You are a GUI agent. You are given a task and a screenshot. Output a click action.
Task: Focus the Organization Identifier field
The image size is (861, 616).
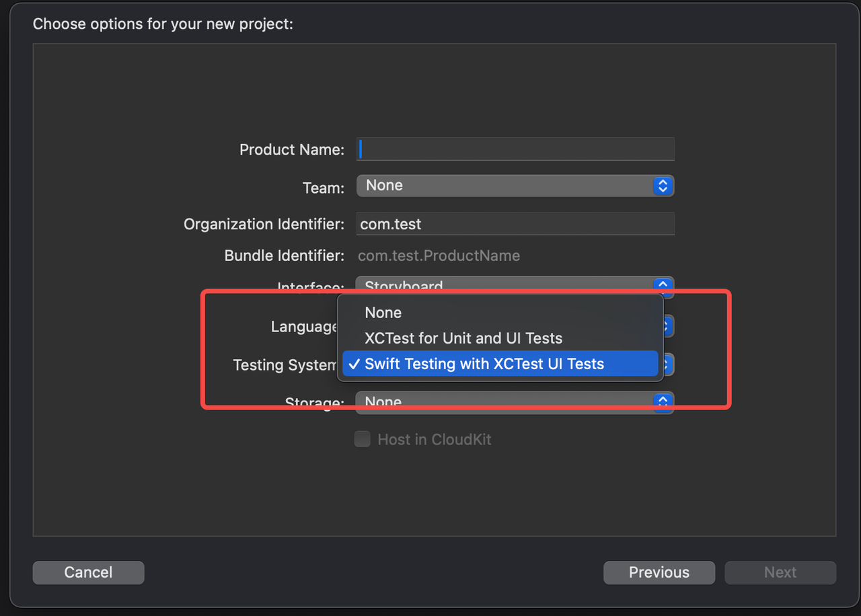tap(515, 224)
